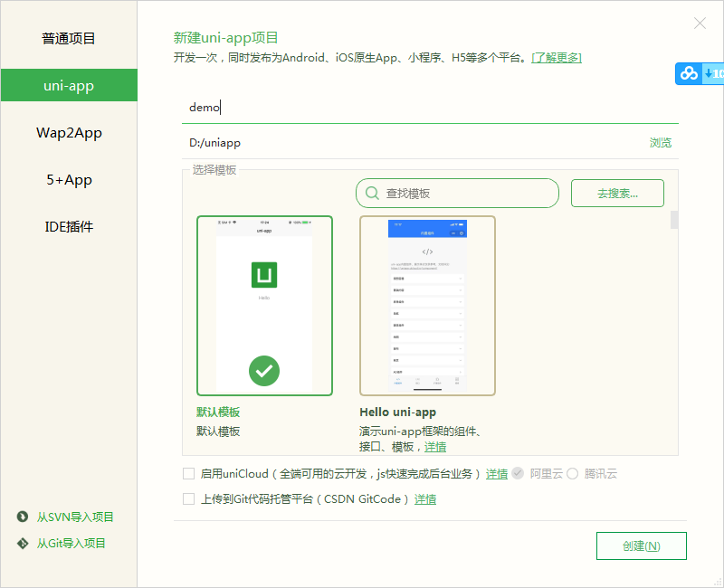
Task: Switch to Wap2App project type
Action: click(69, 133)
